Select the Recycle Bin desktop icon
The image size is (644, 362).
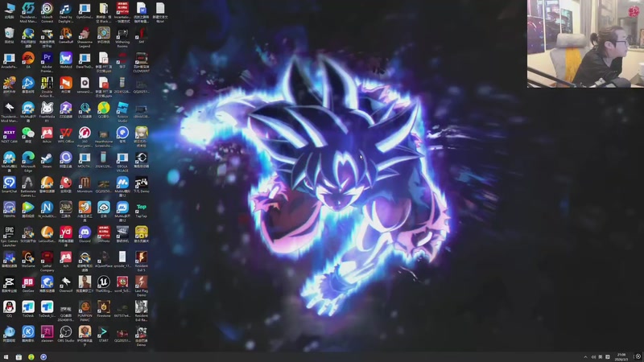point(9,36)
